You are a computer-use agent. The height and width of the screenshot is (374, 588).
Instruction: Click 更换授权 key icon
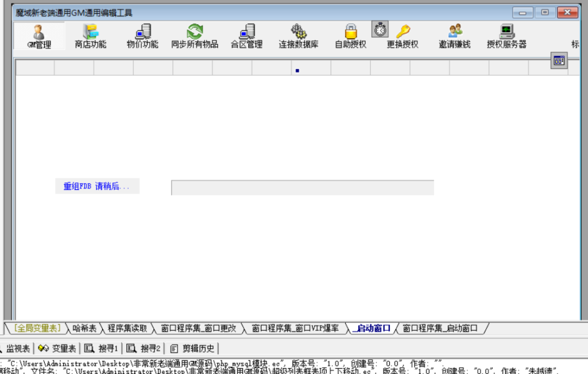click(403, 36)
